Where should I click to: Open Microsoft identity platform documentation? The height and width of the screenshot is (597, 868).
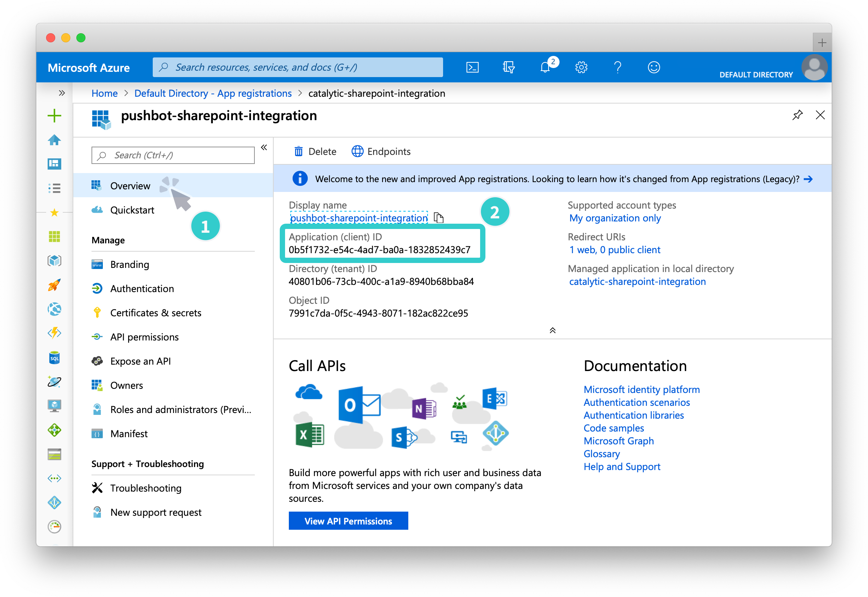(x=642, y=389)
